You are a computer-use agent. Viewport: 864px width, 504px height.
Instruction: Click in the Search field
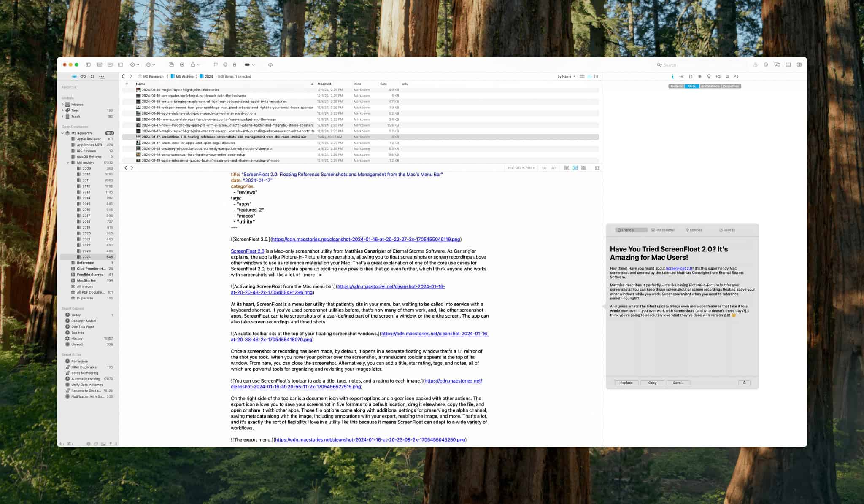(701, 65)
